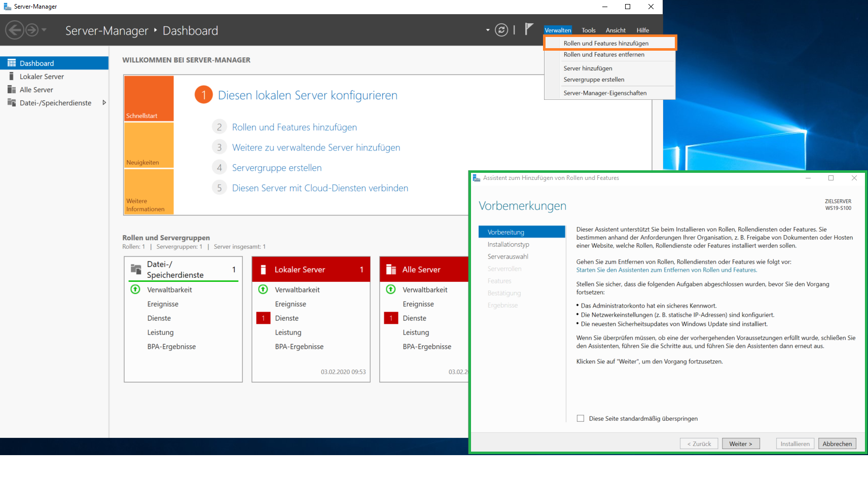Click the Datei-/Speicherdienste sidebar icon

click(x=12, y=102)
